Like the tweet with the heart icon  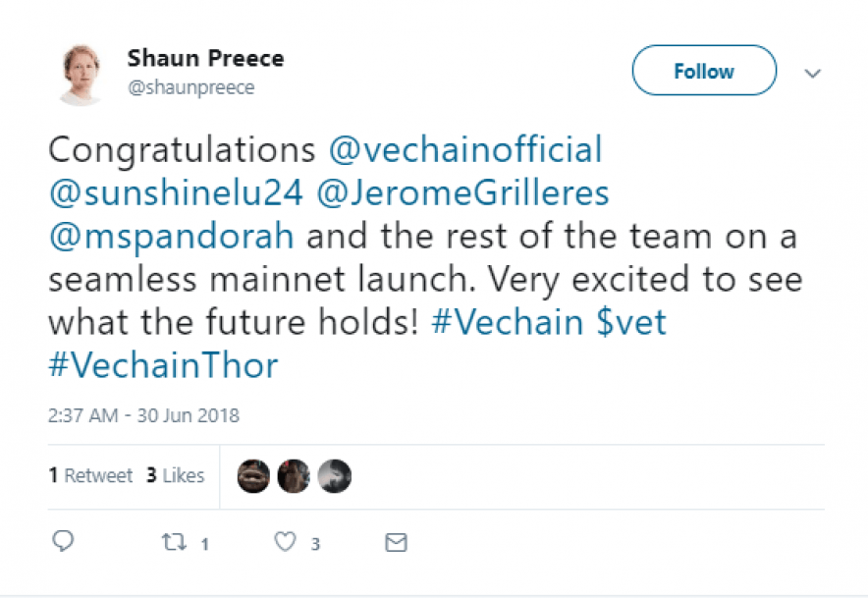285,541
